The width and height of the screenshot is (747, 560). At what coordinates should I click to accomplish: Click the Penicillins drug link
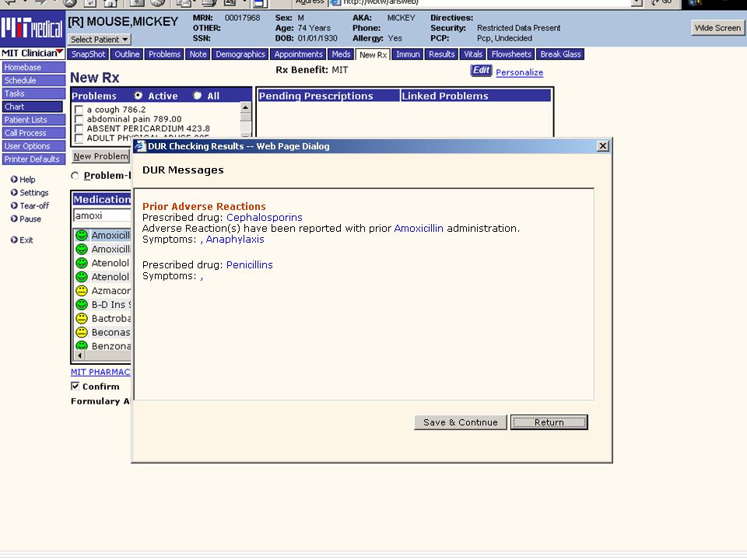(250, 264)
